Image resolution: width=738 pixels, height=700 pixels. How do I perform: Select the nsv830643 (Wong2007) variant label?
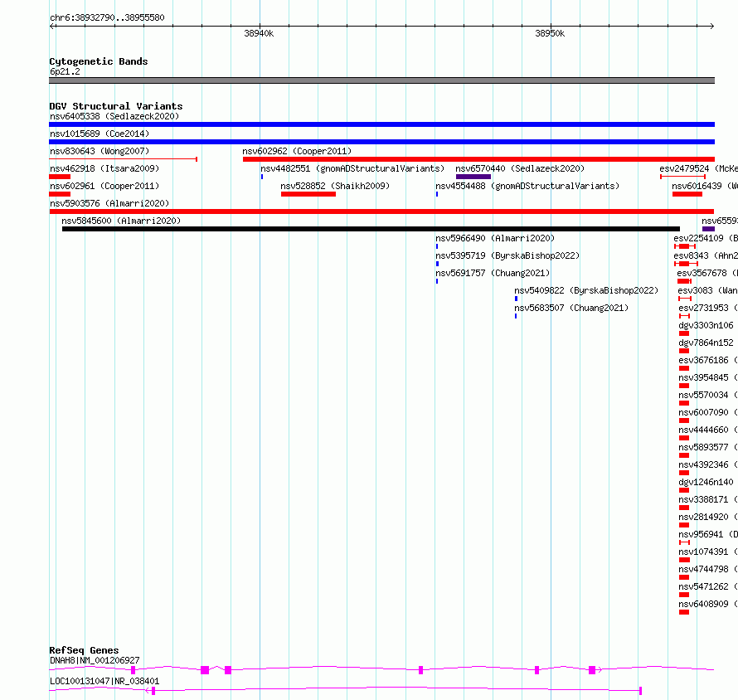(100, 151)
